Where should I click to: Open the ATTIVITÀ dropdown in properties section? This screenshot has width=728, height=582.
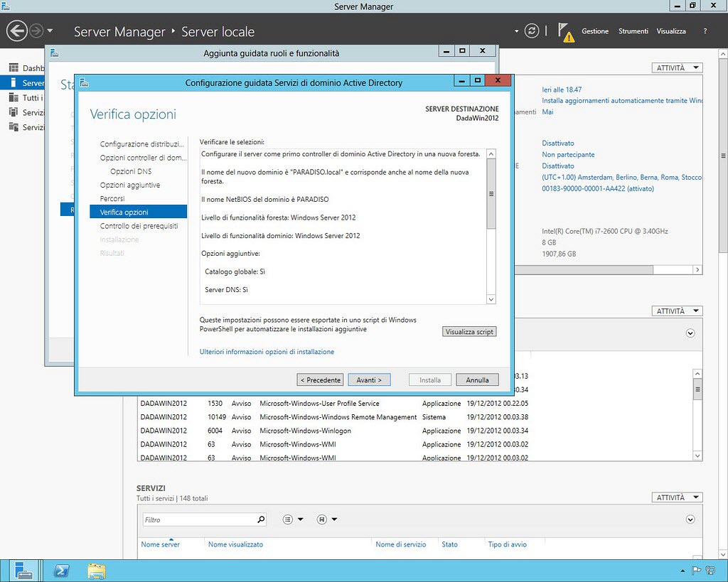677,68
